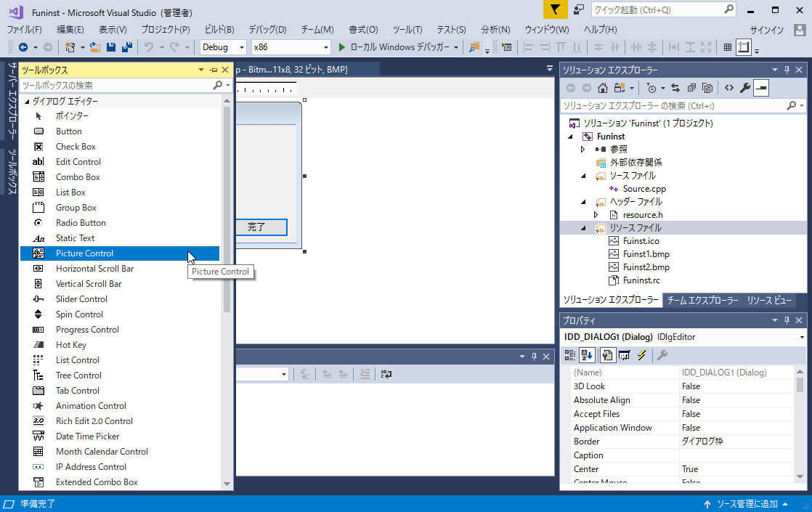
Task: Select Date Time Picker toolbox item
Action: (120, 437)
